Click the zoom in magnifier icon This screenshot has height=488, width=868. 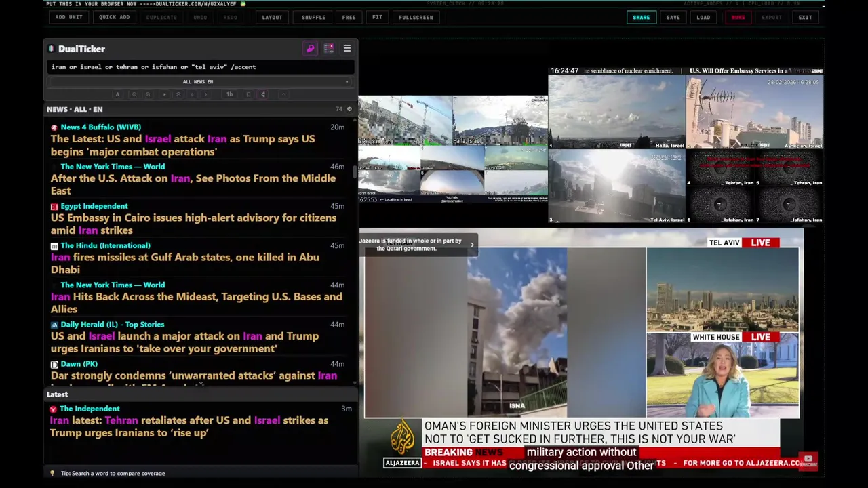pos(148,94)
